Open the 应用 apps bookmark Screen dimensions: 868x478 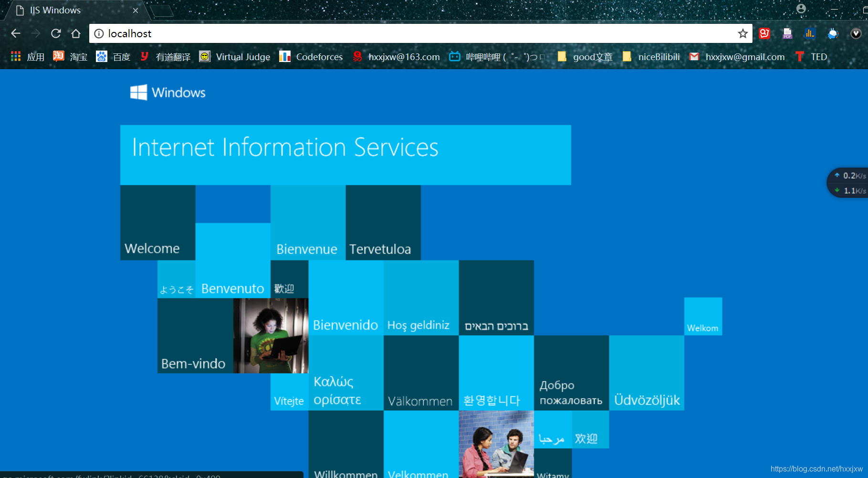coord(28,57)
